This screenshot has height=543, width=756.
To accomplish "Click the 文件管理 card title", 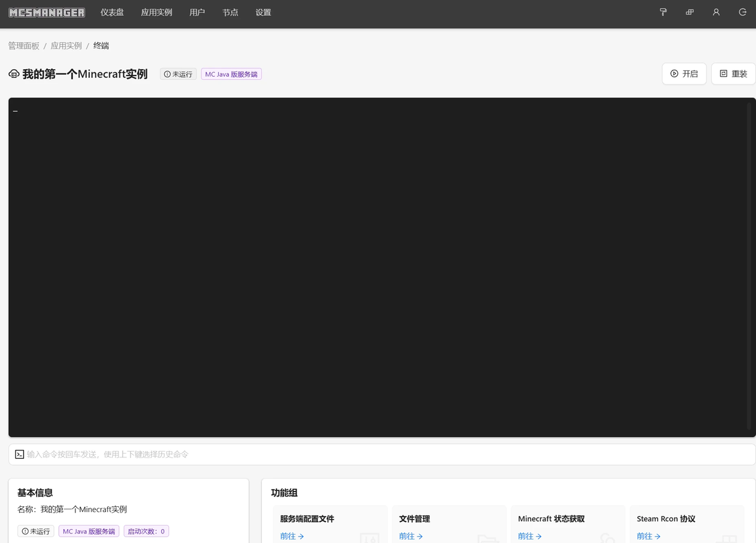I will coord(415,519).
